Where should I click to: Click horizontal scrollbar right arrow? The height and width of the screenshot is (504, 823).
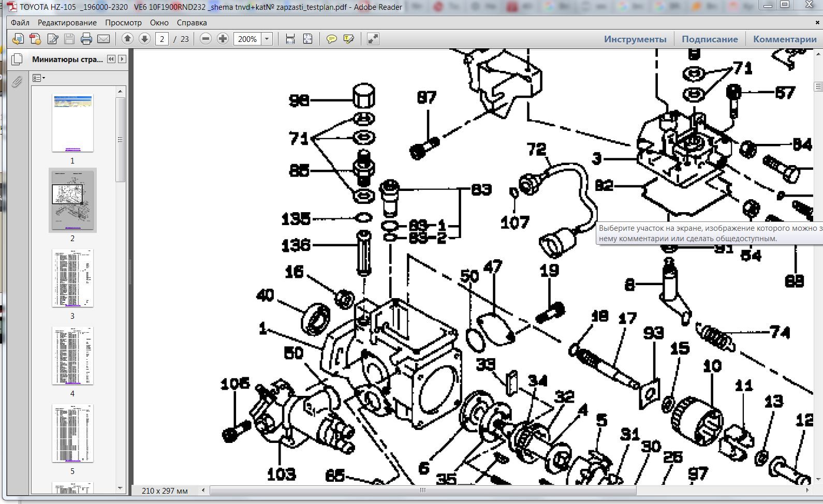[807, 490]
